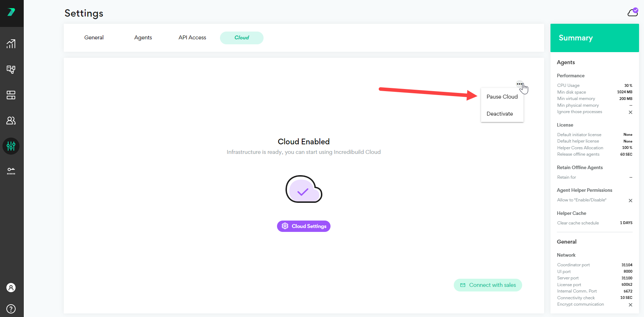Open the Users icon in sidebar

click(11, 121)
